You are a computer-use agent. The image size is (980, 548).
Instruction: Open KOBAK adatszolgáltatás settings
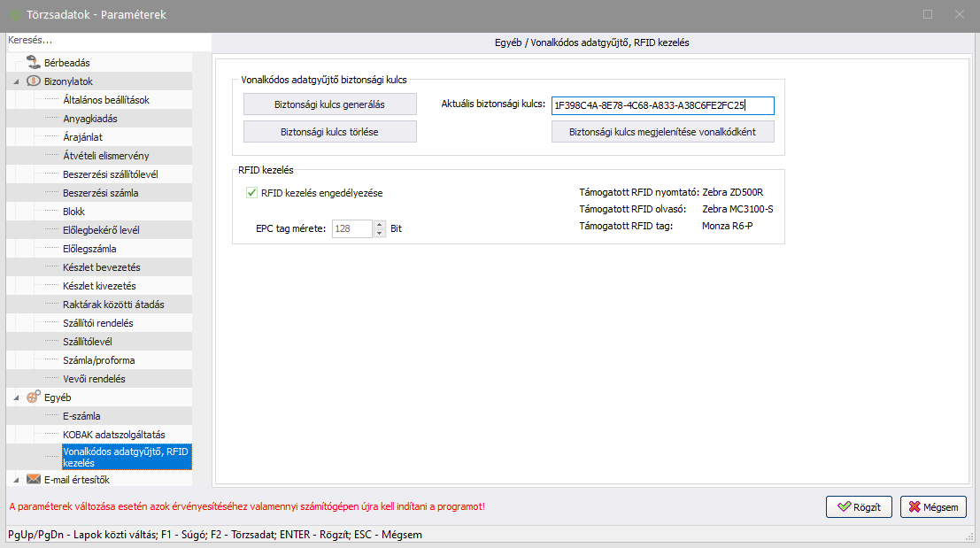click(x=114, y=435)
